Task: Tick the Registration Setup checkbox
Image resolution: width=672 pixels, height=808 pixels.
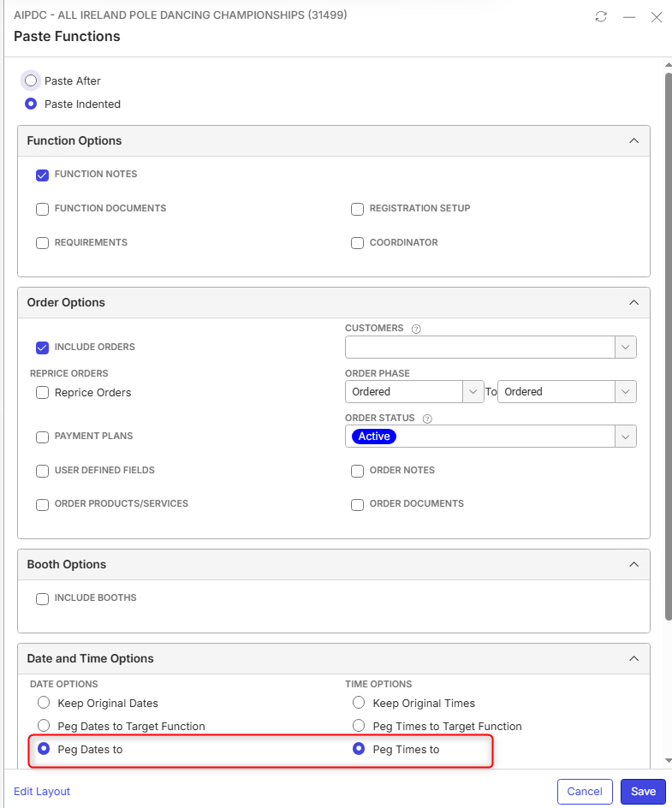Action: (357, 209)
